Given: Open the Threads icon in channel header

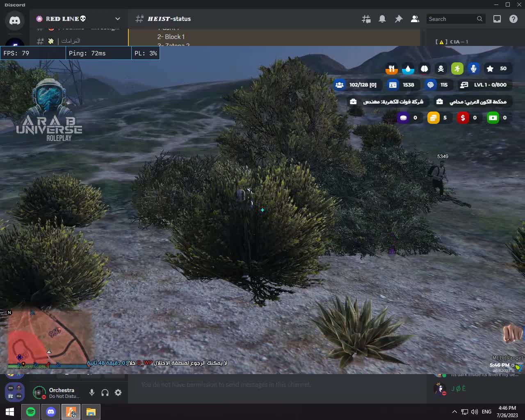Looking at the screenshot, I should click(x=366, y=19).
